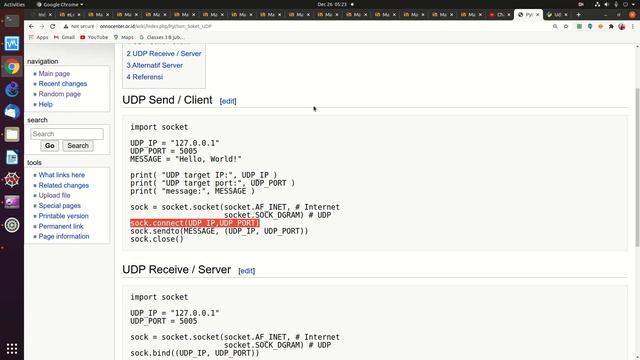Open the Google Chrome app menu
This screenshot has height=360, width=640.
point(60,4)
